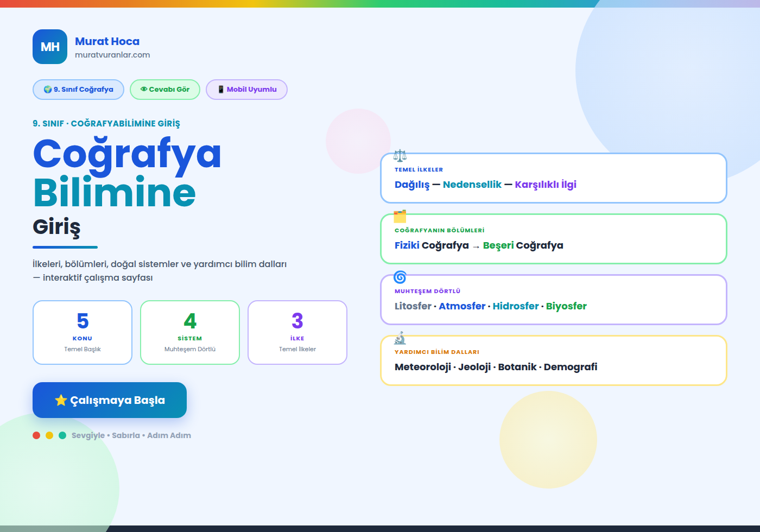Select the Cevabı Gör pill
This screenshot has width=760, height=532.
165,90
